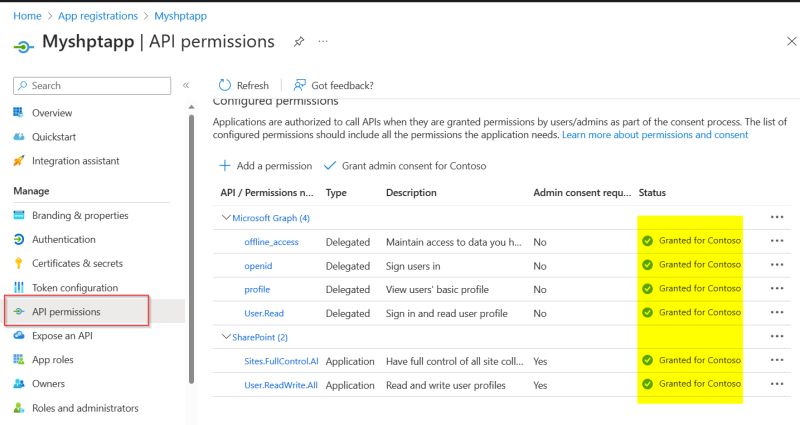Open the profile permission link

click(x=257, y=289)
